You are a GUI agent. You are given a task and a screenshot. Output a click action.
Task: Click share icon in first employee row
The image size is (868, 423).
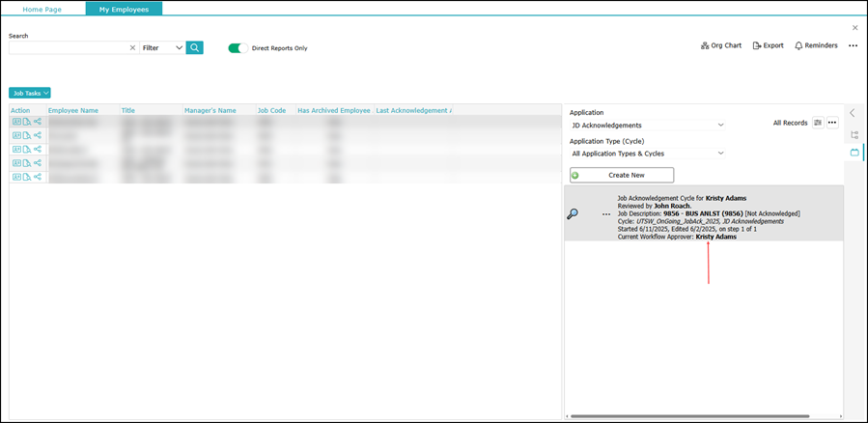tap(38, 122)
